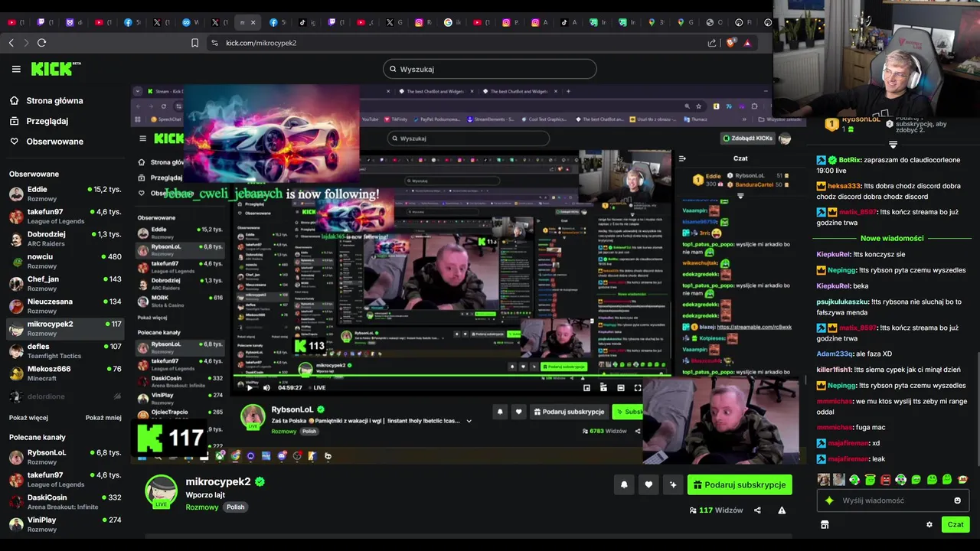Bookmark this page icon
The width and height of the screenshot is (980, 551).
click(194, 43)
